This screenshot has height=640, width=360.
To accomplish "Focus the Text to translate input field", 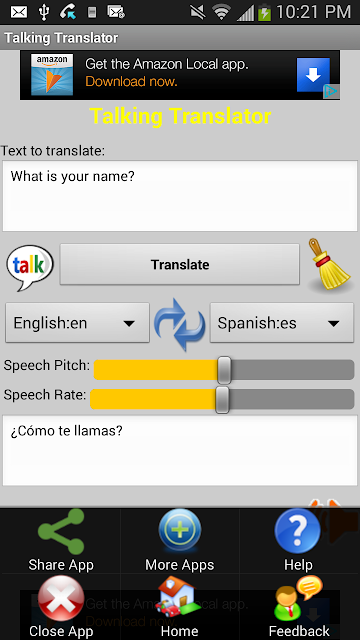I will pyautogui.click(x=180, y=196).
